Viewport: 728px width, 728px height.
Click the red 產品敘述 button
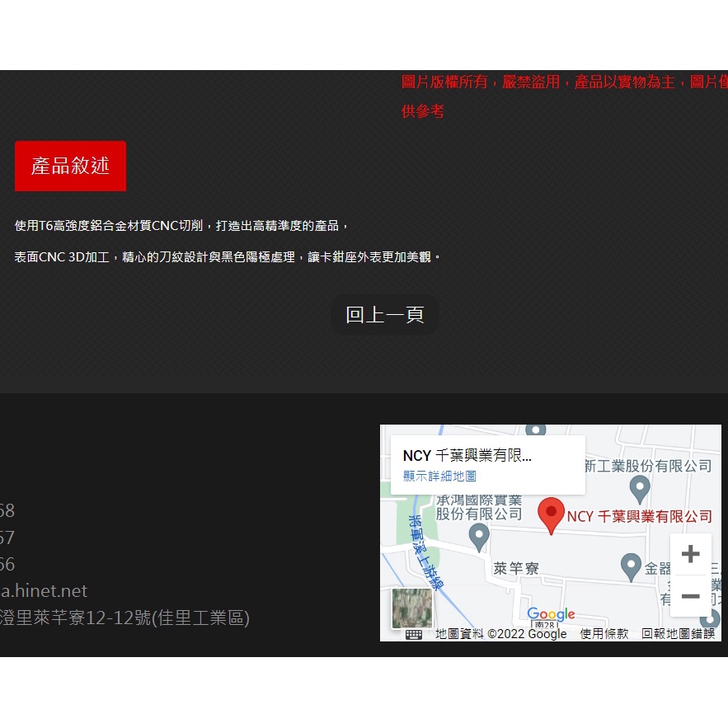pyautogui.click(x=70, y=166)
